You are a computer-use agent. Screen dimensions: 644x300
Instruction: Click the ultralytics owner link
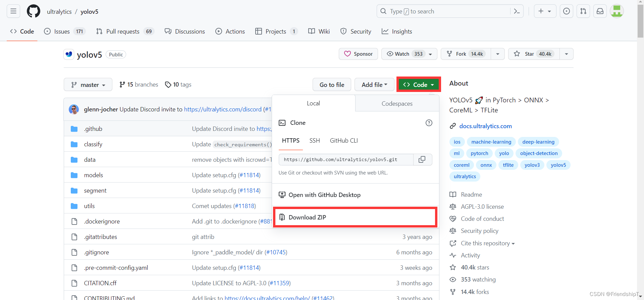click(59, 11)
